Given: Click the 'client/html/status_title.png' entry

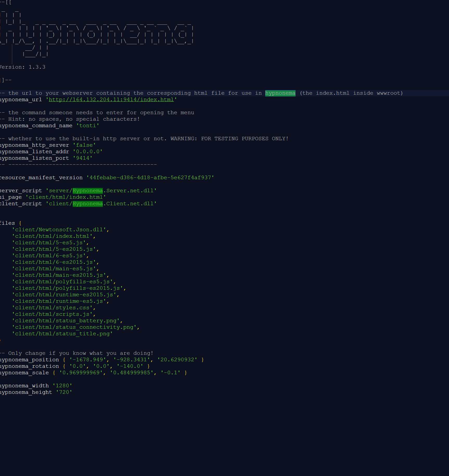Looking at the screenshot, I should click(x=62, y=334).
